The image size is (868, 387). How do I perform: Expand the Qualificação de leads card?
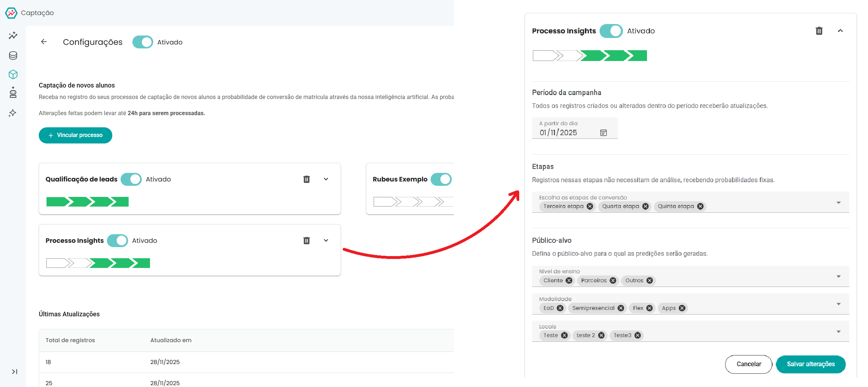[326, 179]
